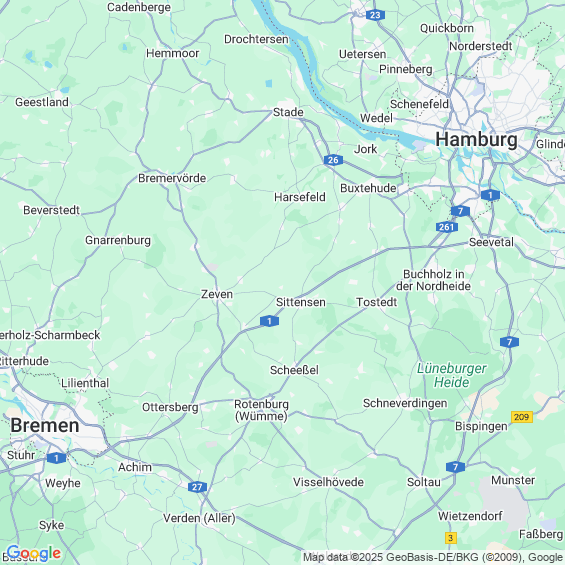The height and width of the screenshot is (565, 565).
Task: Select the Verden (Aller) town label
Action: click(199, 518)
